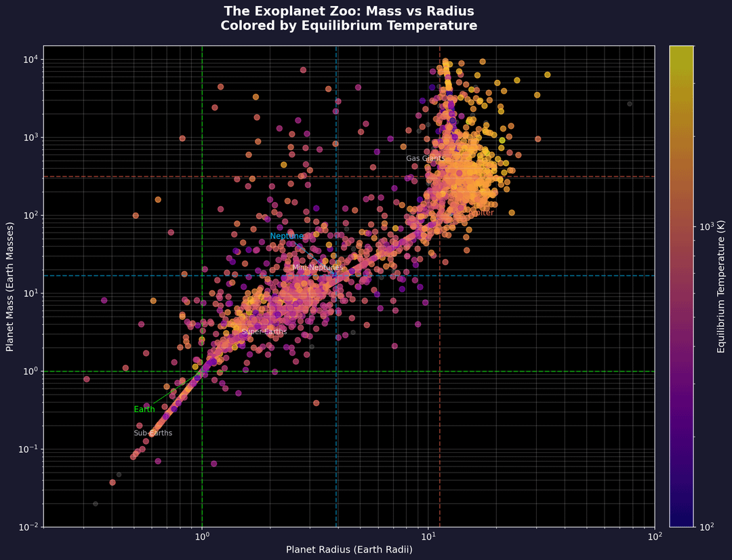
Task: Select the Gas Giants region label
Action: point(425,159)
